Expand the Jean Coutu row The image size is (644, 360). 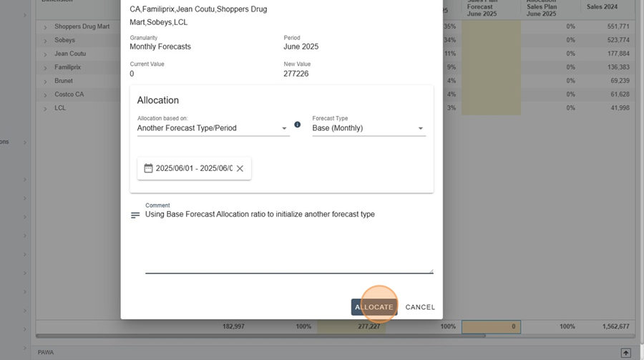[x=45, y=54]
